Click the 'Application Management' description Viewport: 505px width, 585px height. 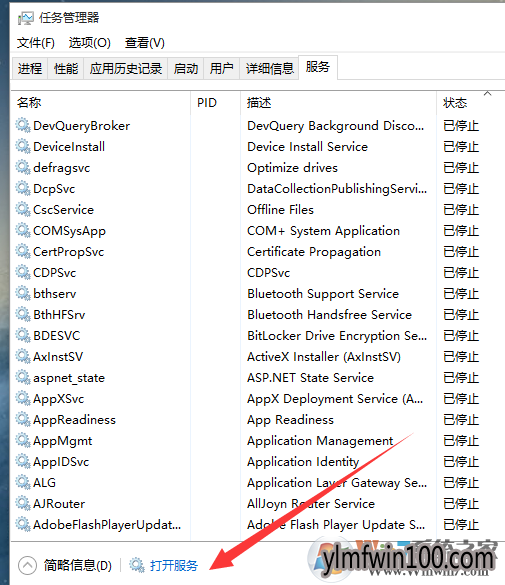320,441
